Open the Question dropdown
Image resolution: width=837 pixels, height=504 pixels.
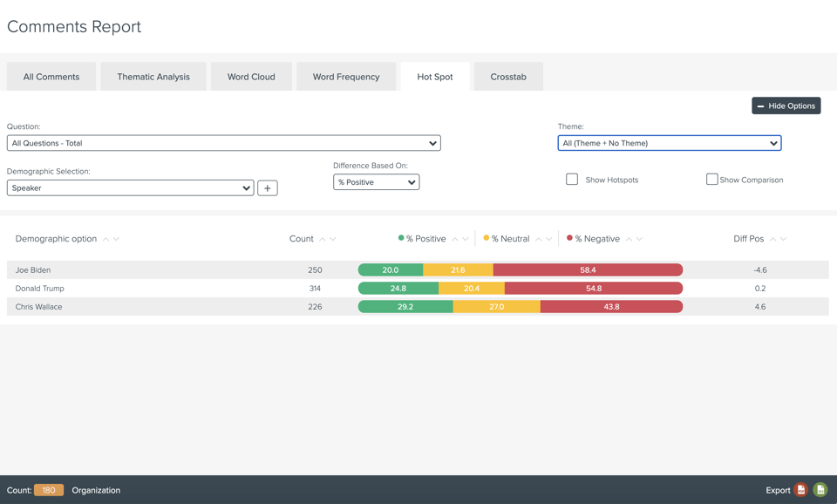click(224, 143)
